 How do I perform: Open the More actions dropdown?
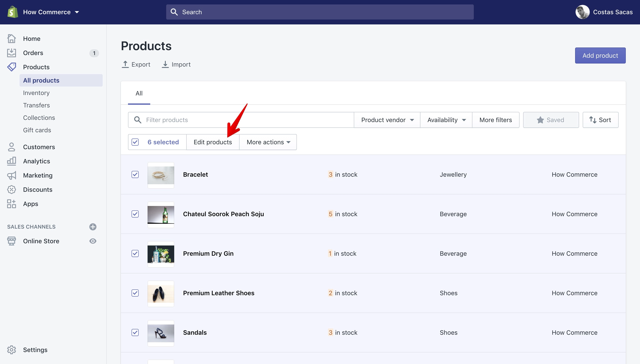pos(268,142)
